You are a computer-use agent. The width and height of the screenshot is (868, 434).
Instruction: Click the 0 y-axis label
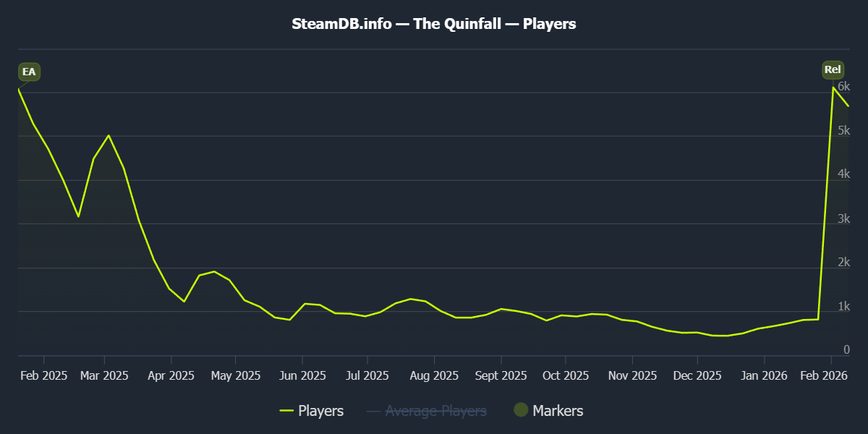pos(846,350)
